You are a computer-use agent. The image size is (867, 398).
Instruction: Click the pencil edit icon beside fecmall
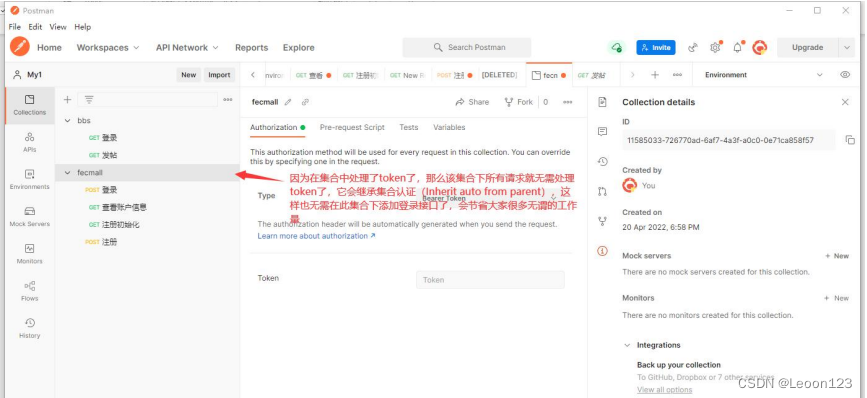coord(288,102)
